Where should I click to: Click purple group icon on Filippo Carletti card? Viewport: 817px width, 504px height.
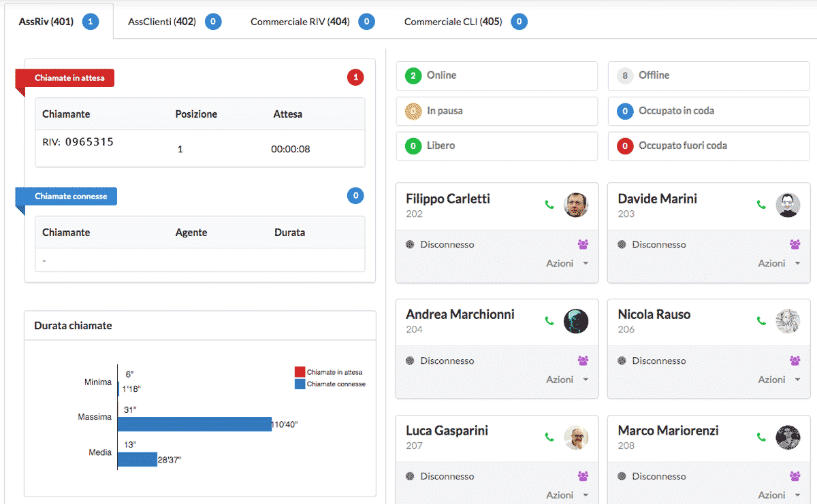583,244
